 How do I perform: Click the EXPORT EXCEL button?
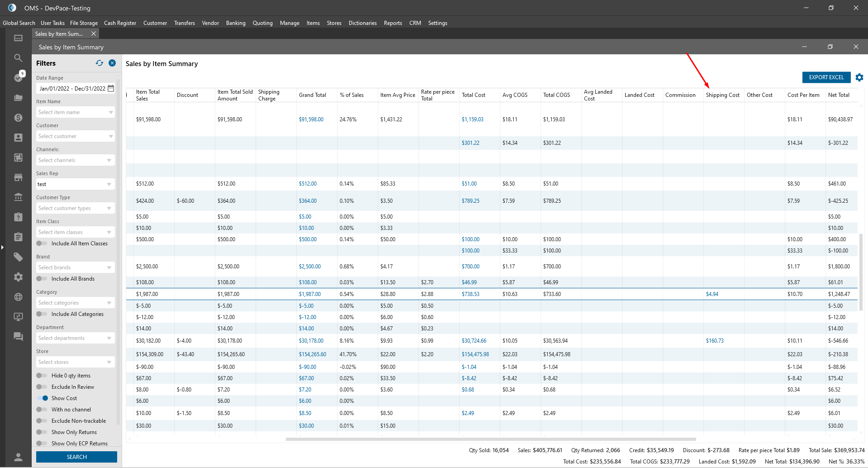pyautogui.click(x=826, y=77)
